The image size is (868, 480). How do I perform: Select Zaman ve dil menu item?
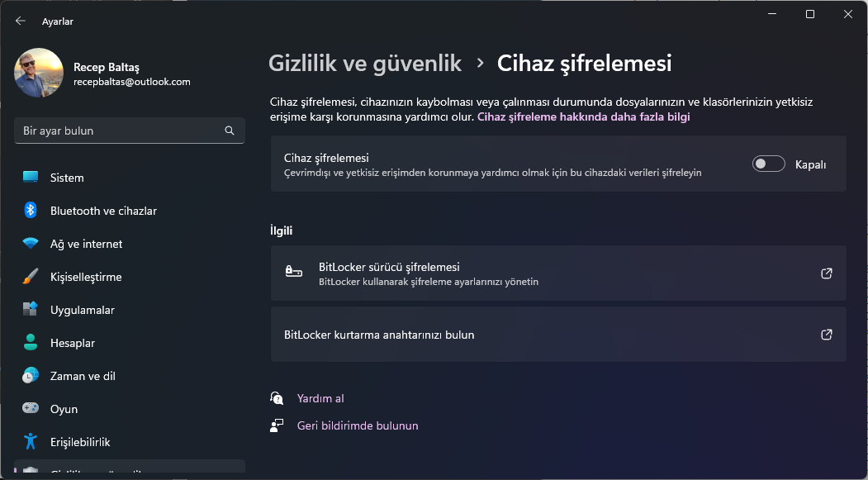coord(83,376)
